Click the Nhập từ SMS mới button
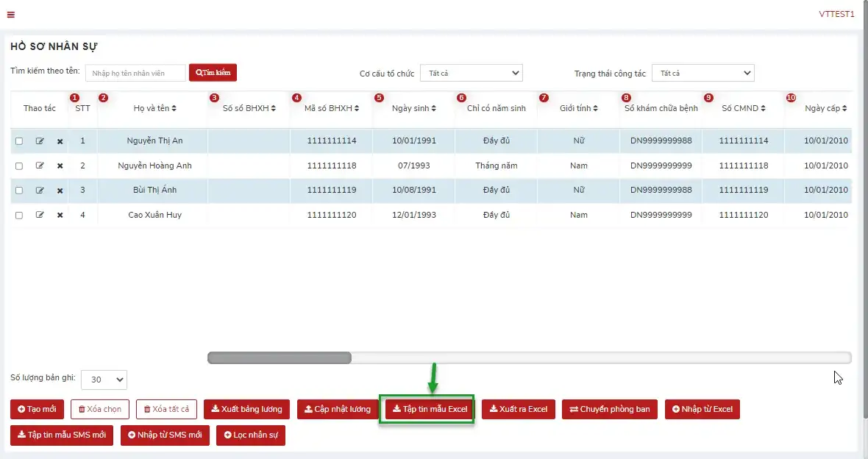The image size is (868, 459). [165, 435]
